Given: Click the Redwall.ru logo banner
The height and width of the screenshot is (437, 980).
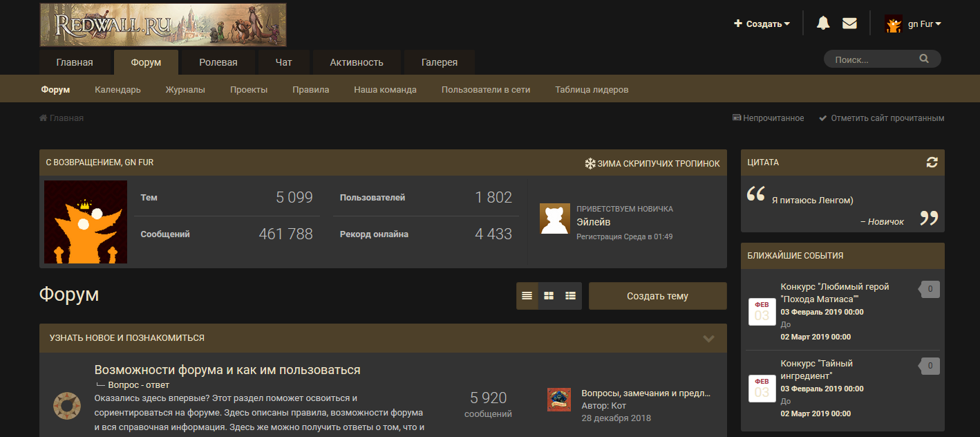Looking at the screenshot, I should (x=163, y=25).
